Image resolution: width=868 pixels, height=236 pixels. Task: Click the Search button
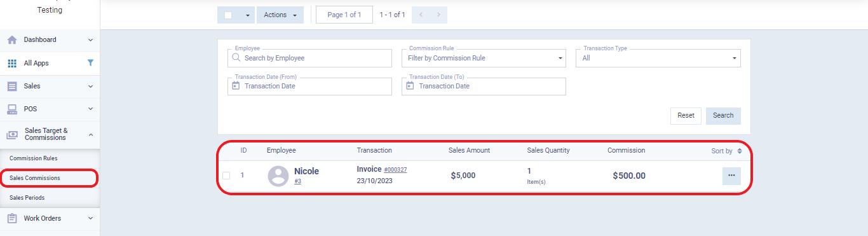pyautogui.click(x=723, y=116)
